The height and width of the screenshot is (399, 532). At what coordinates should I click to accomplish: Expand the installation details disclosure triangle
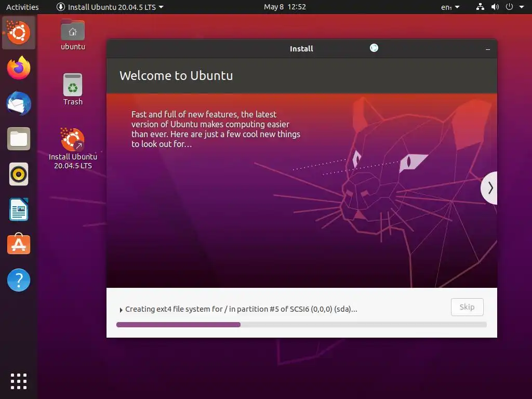121,310
